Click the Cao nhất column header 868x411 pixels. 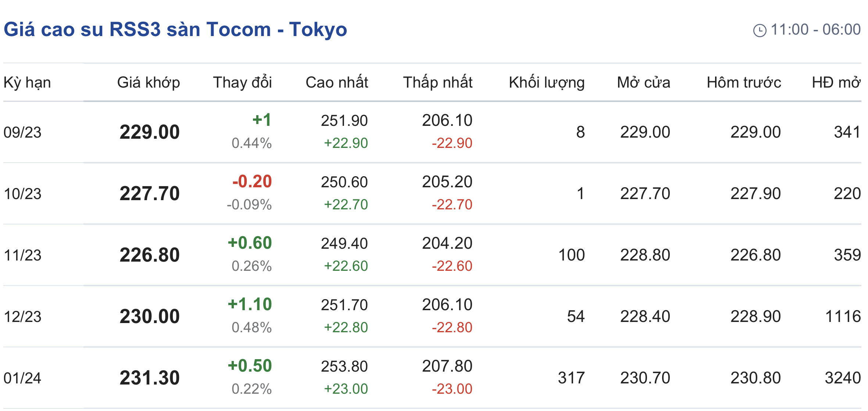pyautogui.click(x=337, y=82)
